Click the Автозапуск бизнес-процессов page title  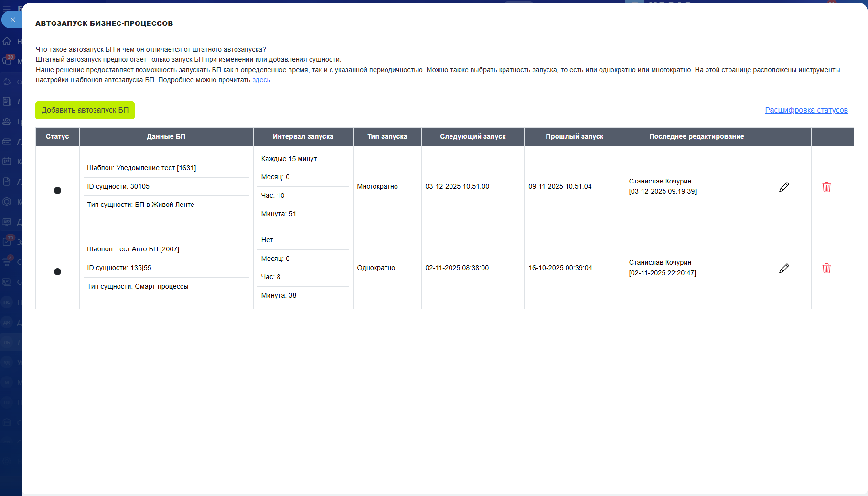[x=104, y=23]
